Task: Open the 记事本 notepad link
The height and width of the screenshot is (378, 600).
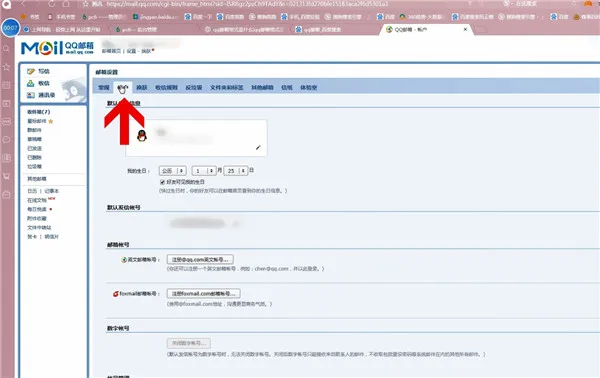Action: [x=52, y=191]
